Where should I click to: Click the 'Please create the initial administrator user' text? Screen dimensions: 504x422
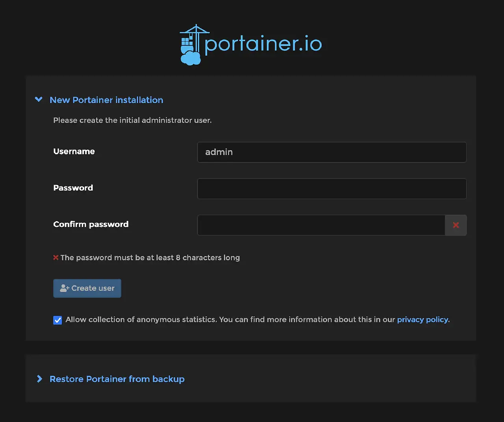[x=132, y=120]
